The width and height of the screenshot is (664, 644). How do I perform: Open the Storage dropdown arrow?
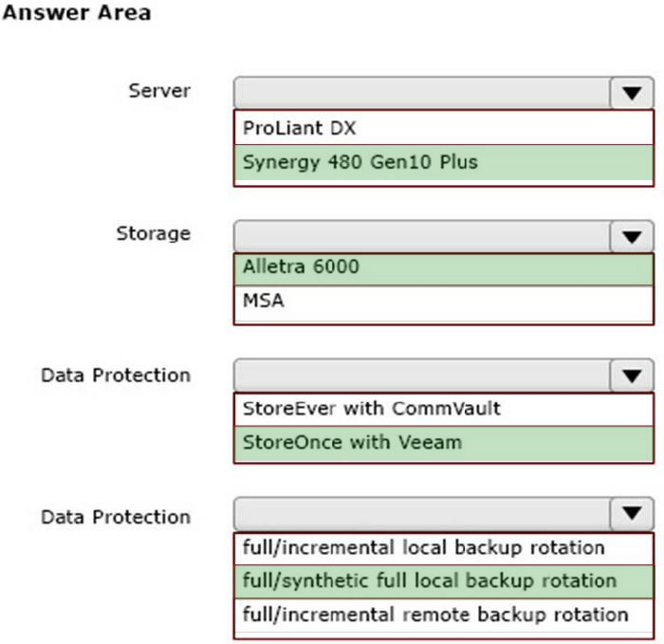[632, 236]
